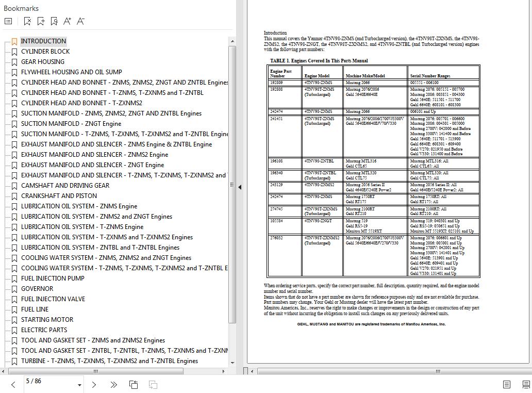Open the page number dropdown

(79, 385)
